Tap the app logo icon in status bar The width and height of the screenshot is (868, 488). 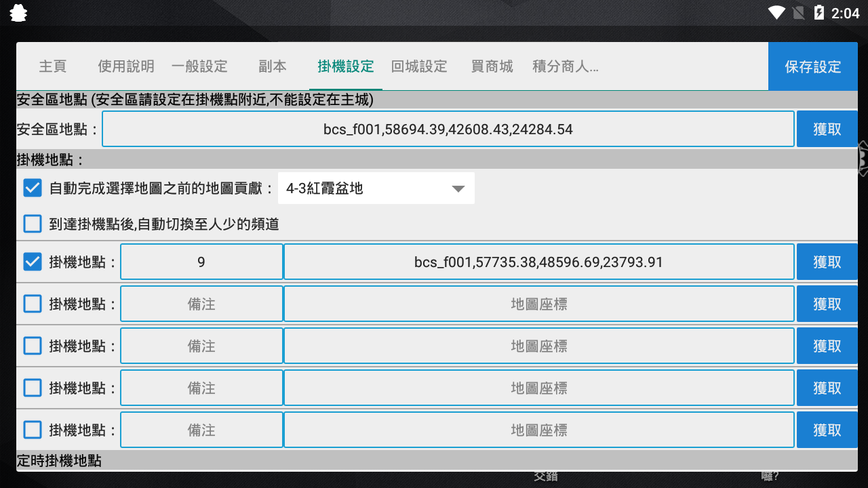[19, 13]
